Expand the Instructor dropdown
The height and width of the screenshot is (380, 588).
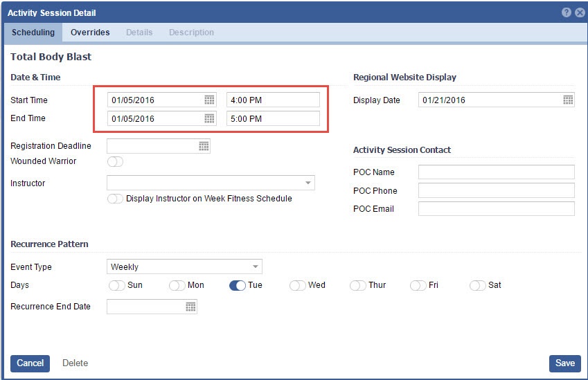pyautogui.click(x=308, y=183)
